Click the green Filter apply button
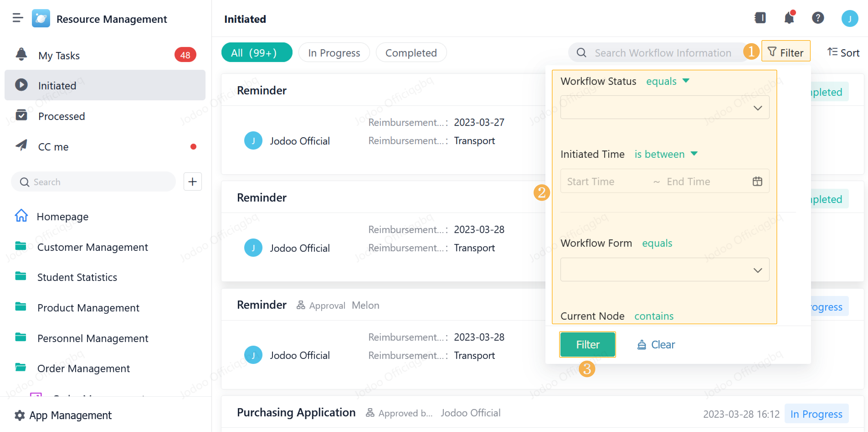Screen dimensions: 868x432 (x=587, y=345)
